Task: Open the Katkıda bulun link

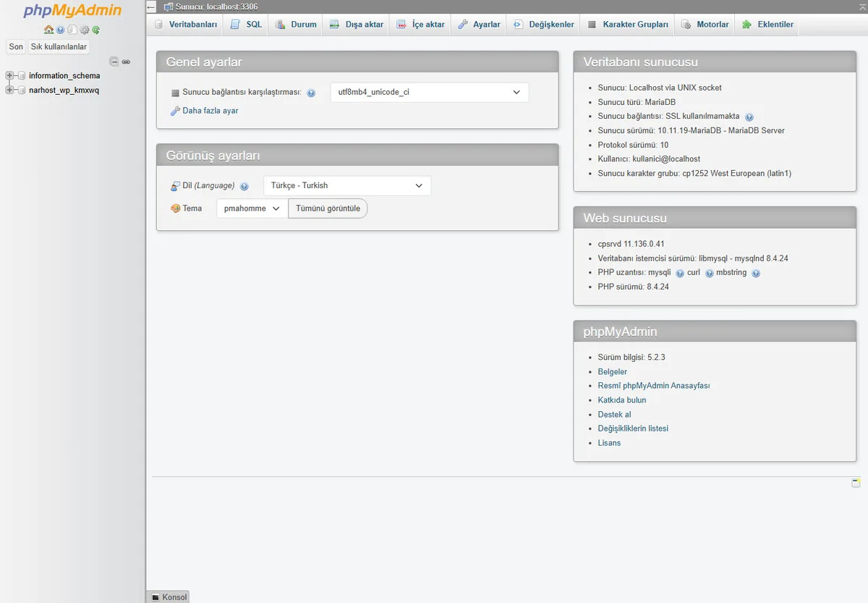Action: (x=622, y=400)
